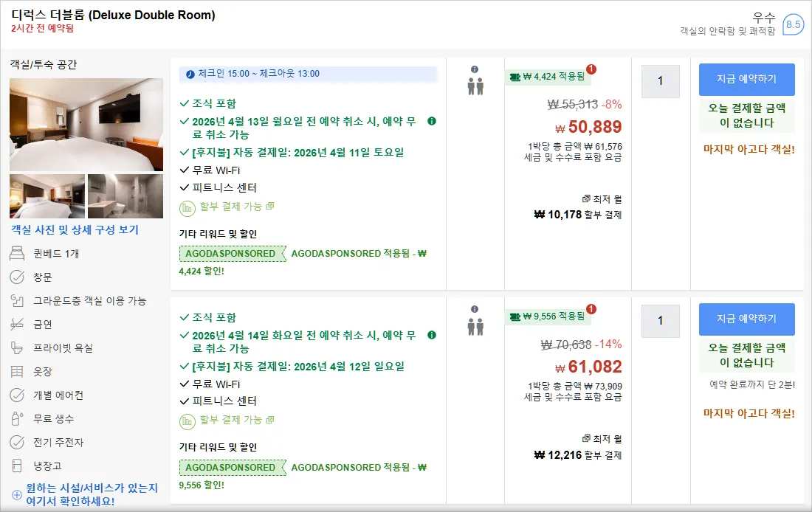Click the struck-through ₩55,313 original price
Image resolution: width=812 pixels, height=512 pixels.
[x=572, y=105]
